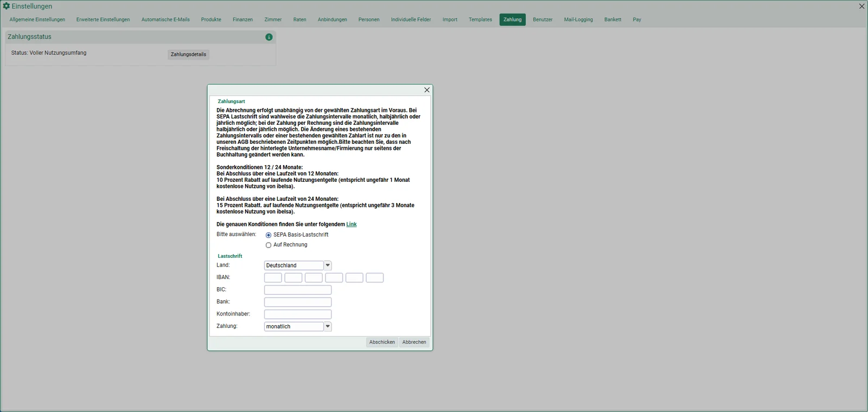Go to the Anbindungen tab
The image size is (868, 412).
click(333, 20)
